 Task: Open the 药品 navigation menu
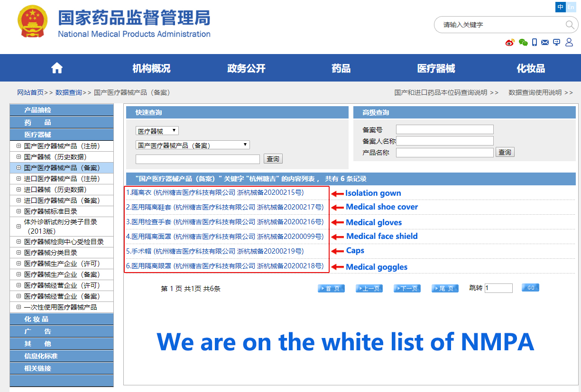(341, 68)
